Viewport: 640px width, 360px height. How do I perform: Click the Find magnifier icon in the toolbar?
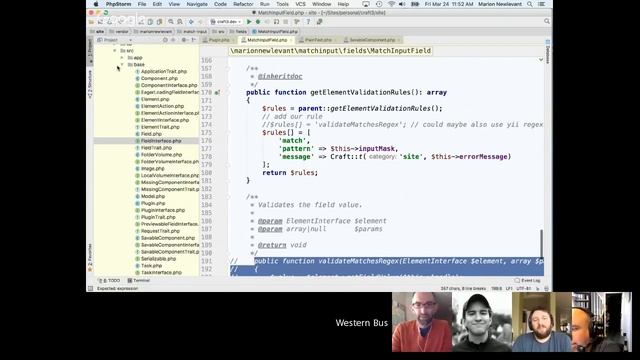171,22
